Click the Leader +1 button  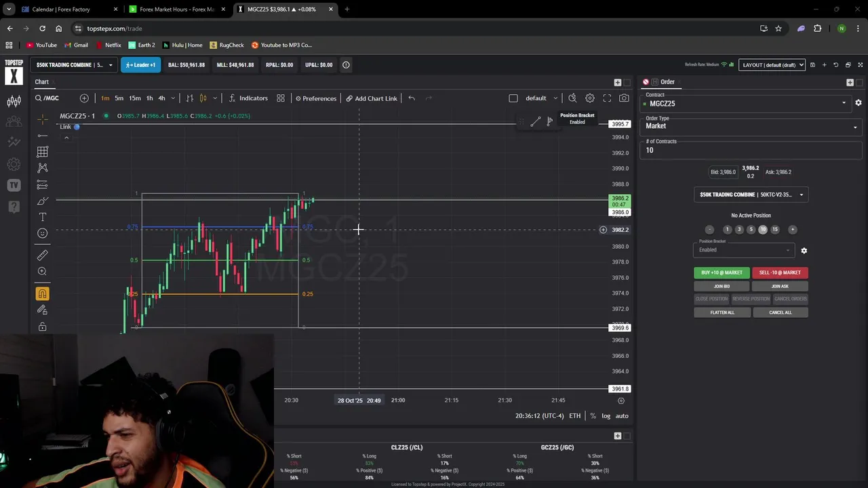coord(140,65)
